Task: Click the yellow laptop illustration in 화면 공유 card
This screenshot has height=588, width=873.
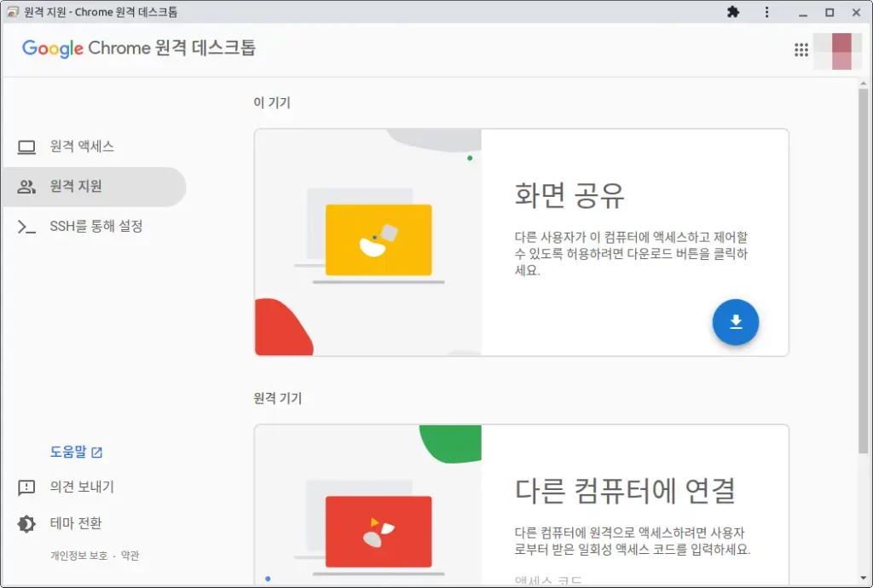Action: click(x=379, y=239)
